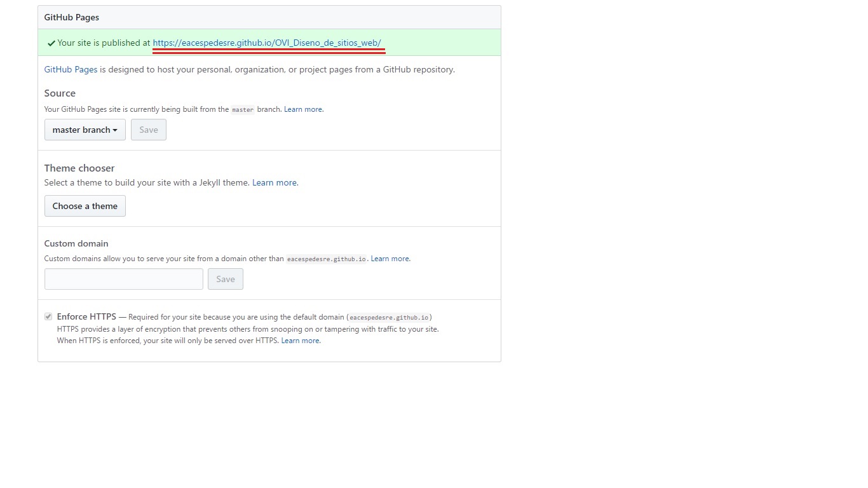Select the Enforce HTTPS label text
The height and width of the screenshot is (488, 868).
[x=86, y=316]
